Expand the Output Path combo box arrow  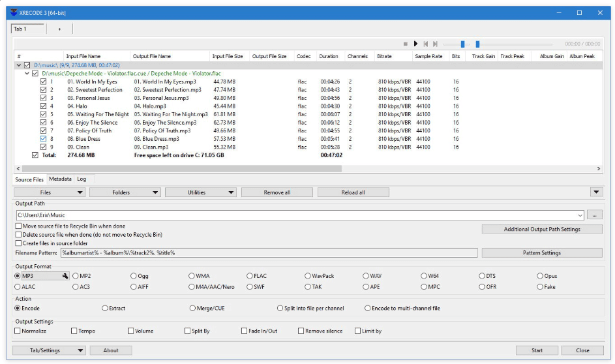[x=580, y=215]
